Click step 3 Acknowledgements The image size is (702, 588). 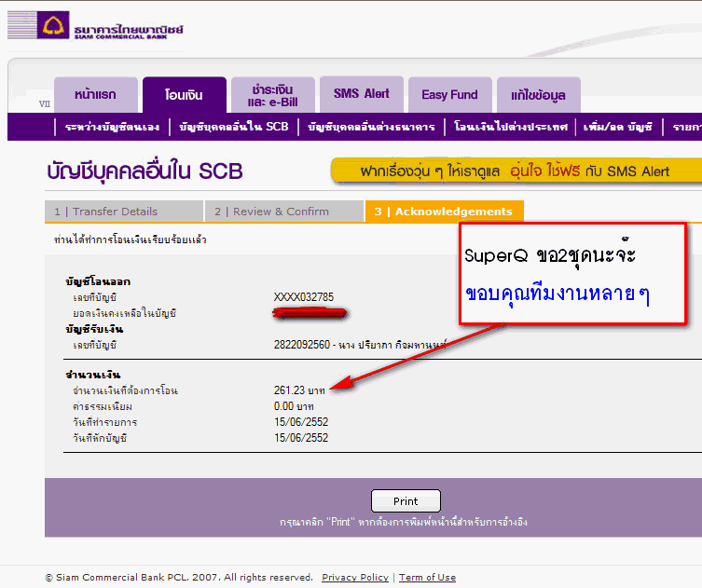pyautogui.click(x=444, y=212)
